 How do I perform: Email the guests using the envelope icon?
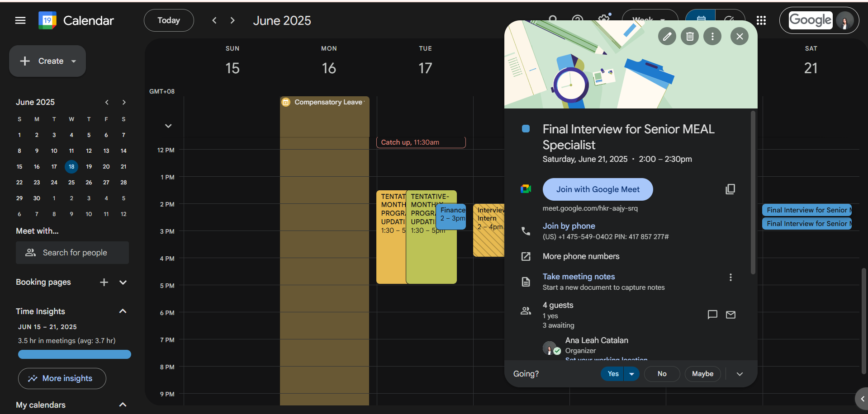(x=730, y=315)
